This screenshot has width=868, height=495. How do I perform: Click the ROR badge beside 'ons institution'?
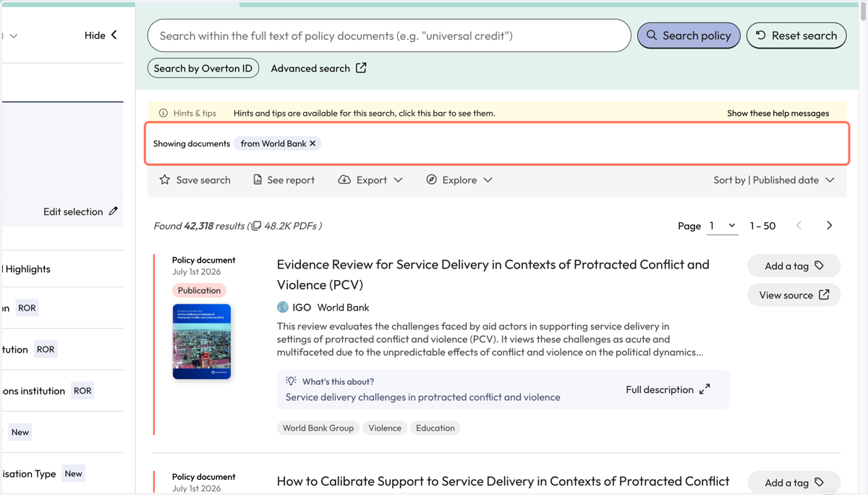pos(82,391)
